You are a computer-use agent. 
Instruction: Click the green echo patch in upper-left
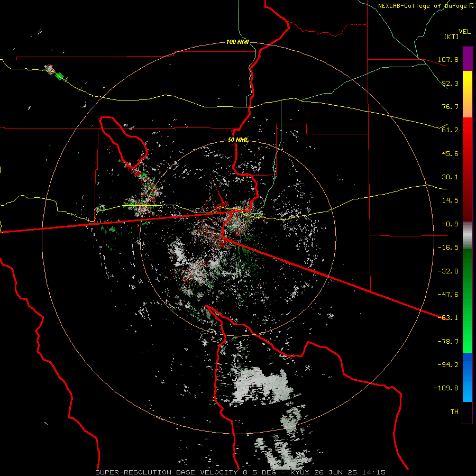pos(60,76)
